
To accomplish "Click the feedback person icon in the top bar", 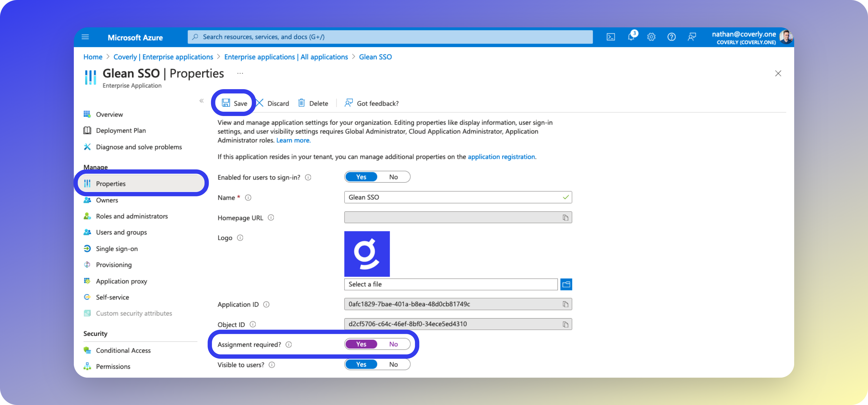I will pos(692,37).
